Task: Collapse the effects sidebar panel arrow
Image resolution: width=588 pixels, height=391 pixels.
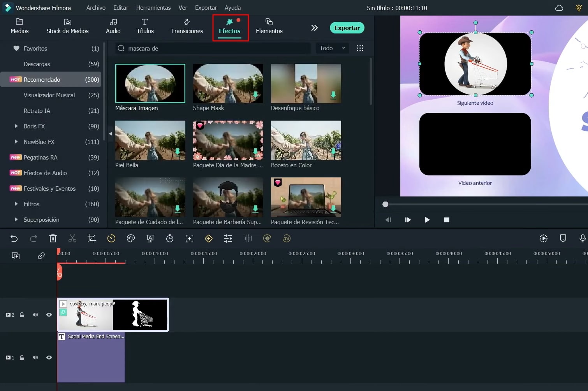Action: 110,134
